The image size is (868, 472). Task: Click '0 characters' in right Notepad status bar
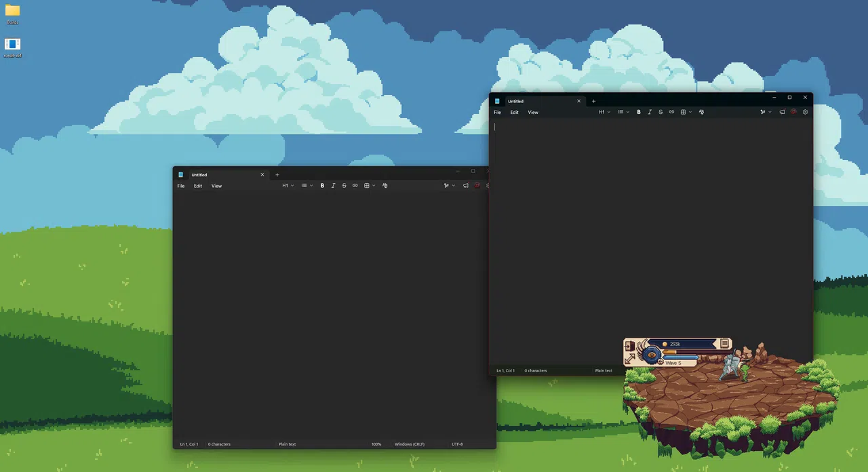pos(536,370)
